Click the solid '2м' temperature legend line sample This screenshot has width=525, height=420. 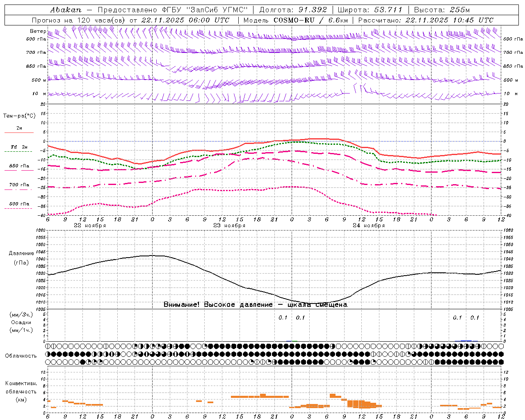pyautogui.click(x=19, y=133)
